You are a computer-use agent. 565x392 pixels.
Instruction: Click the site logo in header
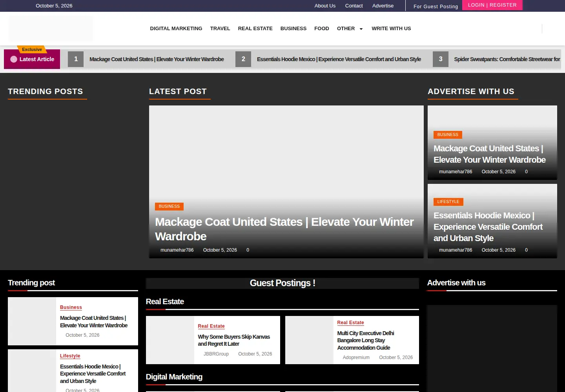point(51,29)
